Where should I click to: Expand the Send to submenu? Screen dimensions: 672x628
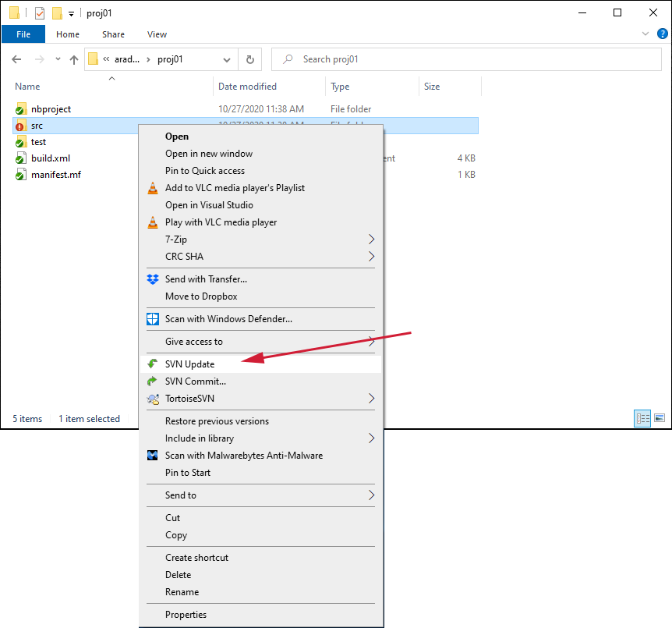[371, 495]
